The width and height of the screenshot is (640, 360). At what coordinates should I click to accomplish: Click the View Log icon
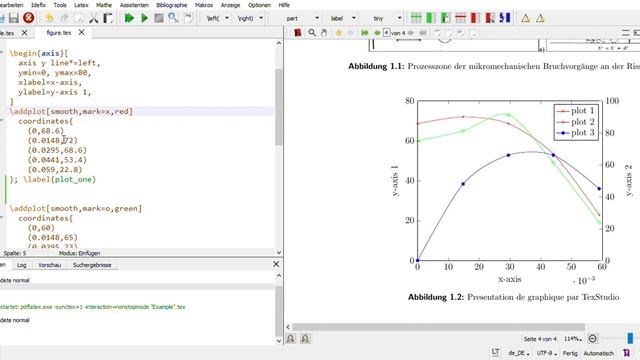(188, 18)
